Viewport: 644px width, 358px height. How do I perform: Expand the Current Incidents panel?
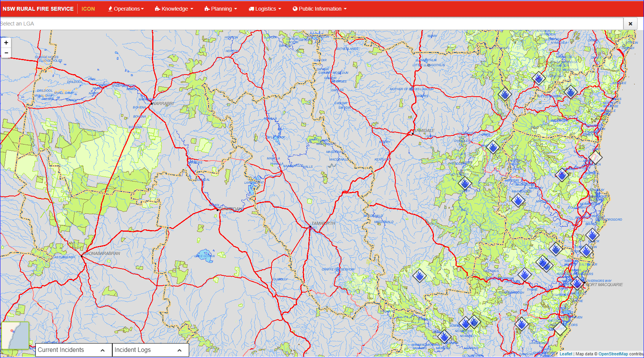(74, 350)
